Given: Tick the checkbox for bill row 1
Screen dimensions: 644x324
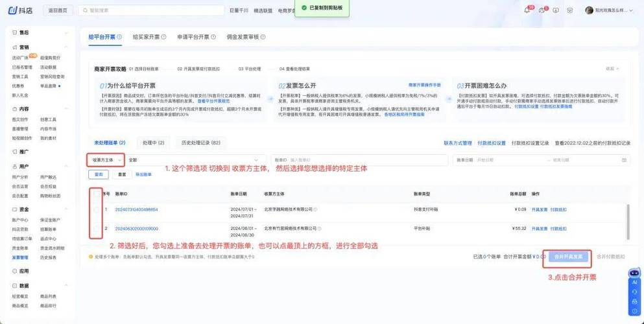Looking at the screenshot, I should coord(97,209).
